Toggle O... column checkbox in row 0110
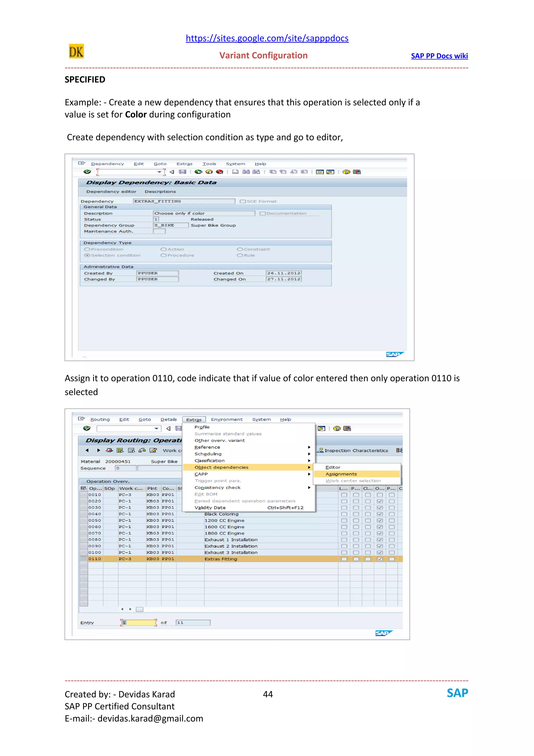 (380, 559)
